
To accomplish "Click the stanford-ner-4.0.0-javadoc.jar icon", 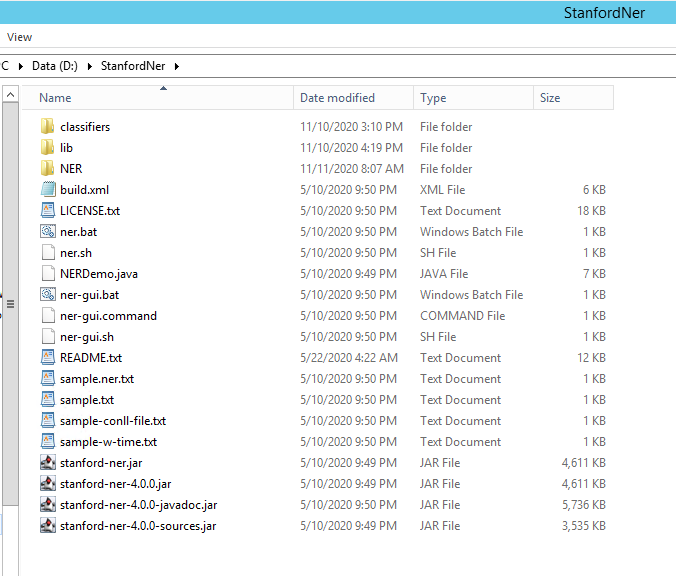I will [x=47, y=505].
